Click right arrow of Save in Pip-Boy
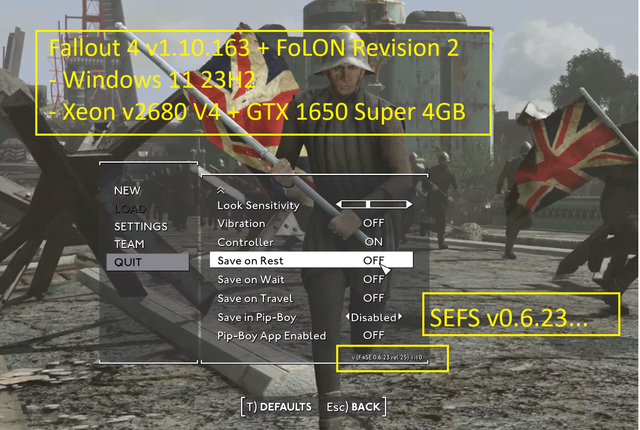Viewport: 640px width, 430px height. pos(400,317)
